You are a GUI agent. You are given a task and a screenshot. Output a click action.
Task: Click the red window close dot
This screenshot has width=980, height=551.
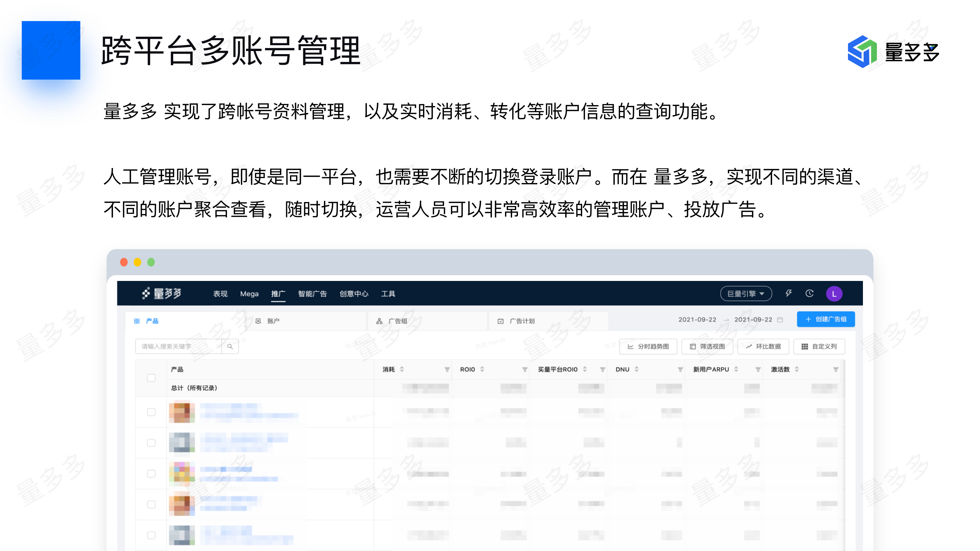(124, 262)
